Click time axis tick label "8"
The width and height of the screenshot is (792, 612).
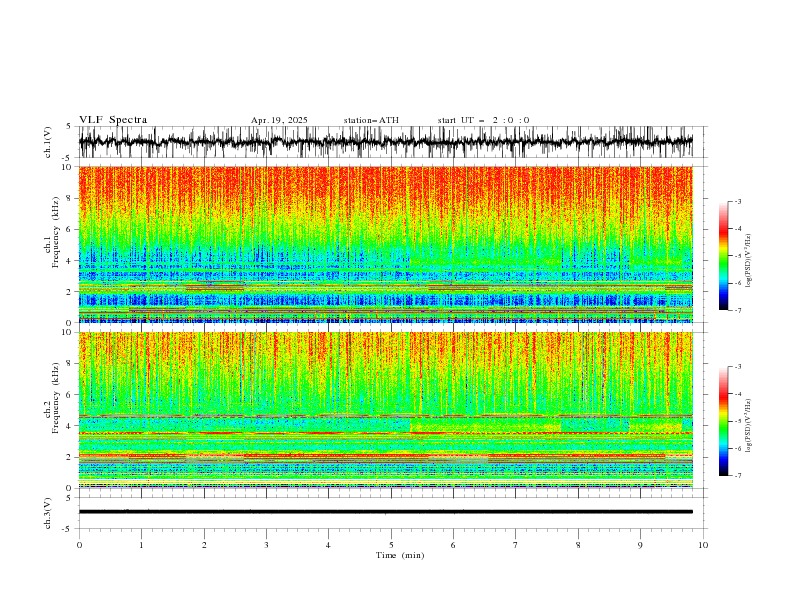tap(578, 545)
